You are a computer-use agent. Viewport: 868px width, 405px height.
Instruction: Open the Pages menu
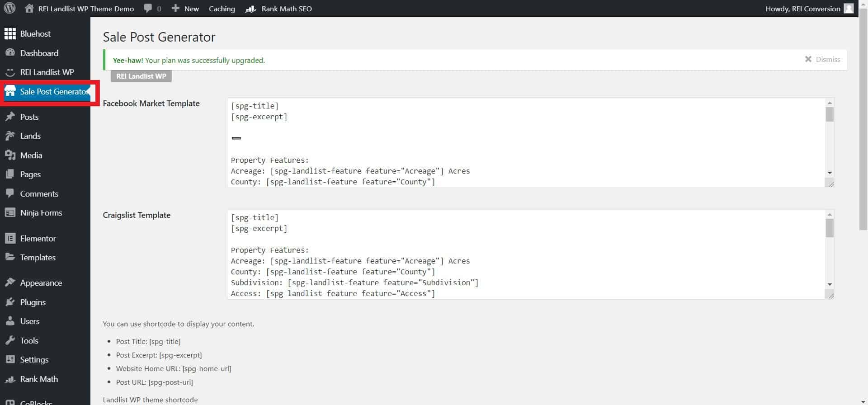point(30,174)
